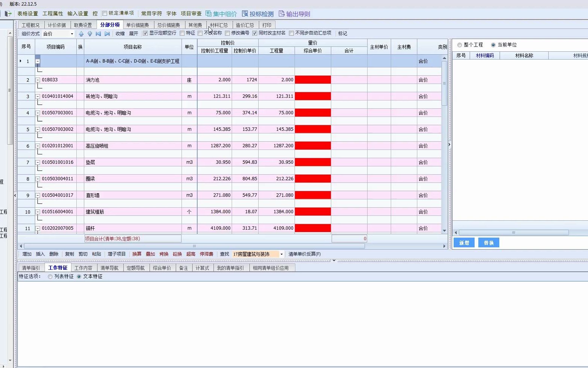Collapse row 1 支护工程 tree node
This screenshot has width=588, height=368.
38,61
